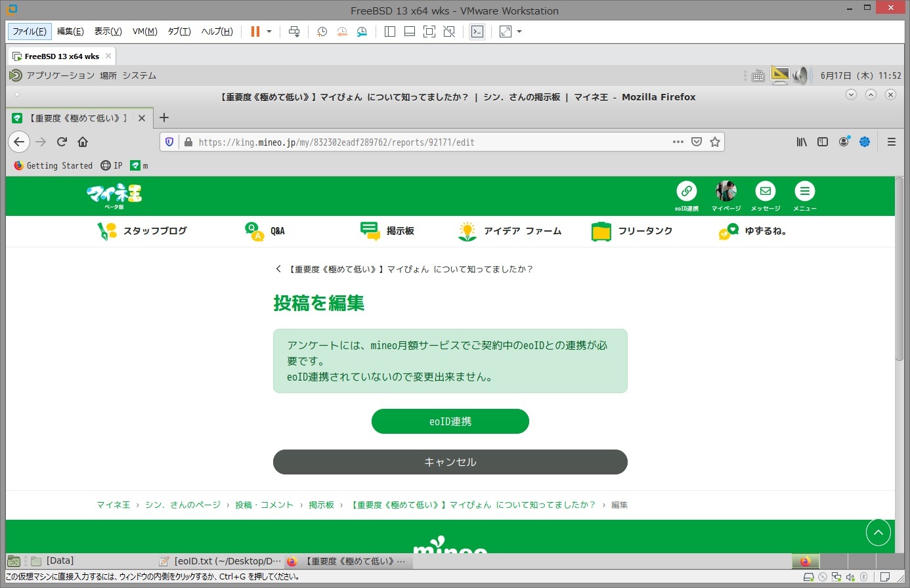Open the メニュー hamburger icon in the site header
This screenshot has height=588, width=910.
point(804,192)
